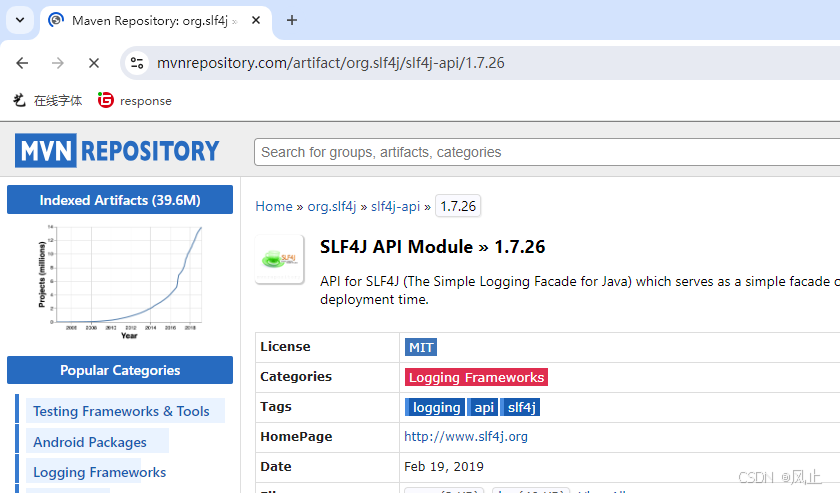This screenshot has height=493, width=840.
Task: Click the Popular Categories header
Action: point(120,370)
